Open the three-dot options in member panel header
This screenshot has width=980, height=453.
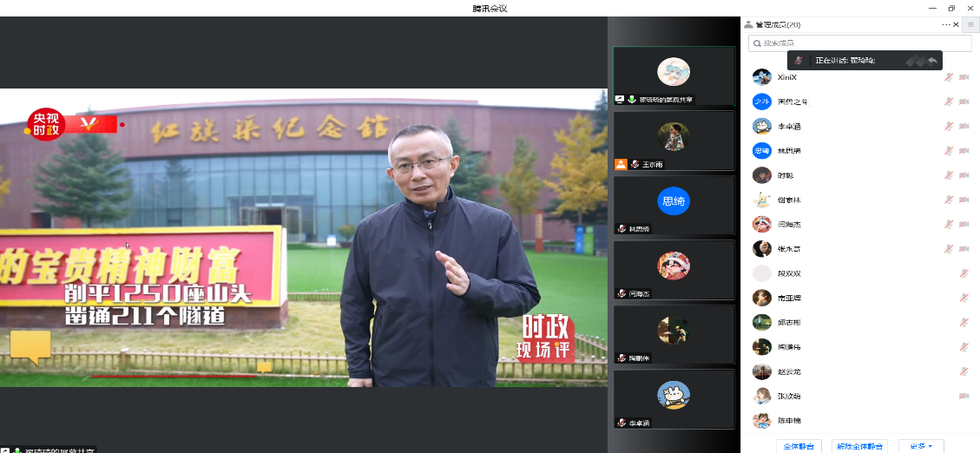click(x=946, y=25)
